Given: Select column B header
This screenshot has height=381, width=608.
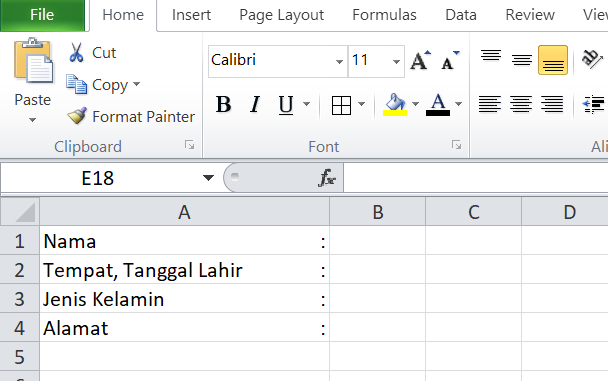Looking at the screenshot, I should click(x=378, y=212).
